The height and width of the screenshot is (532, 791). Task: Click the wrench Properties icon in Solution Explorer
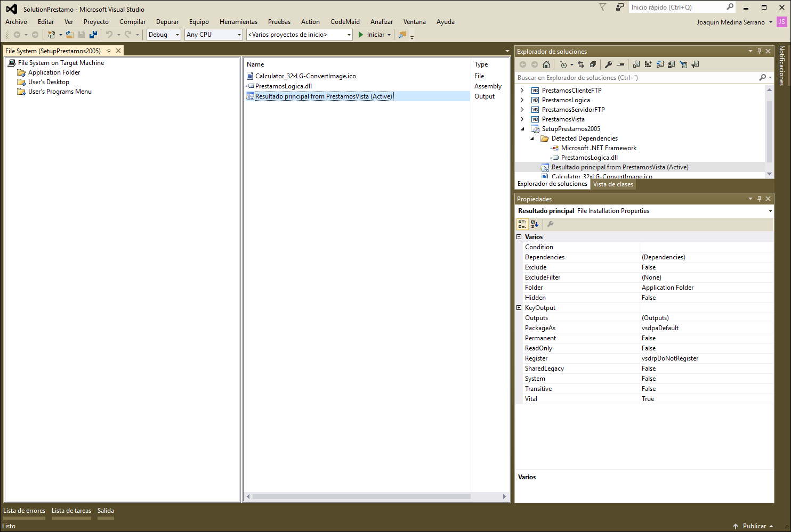click(608, 64)
